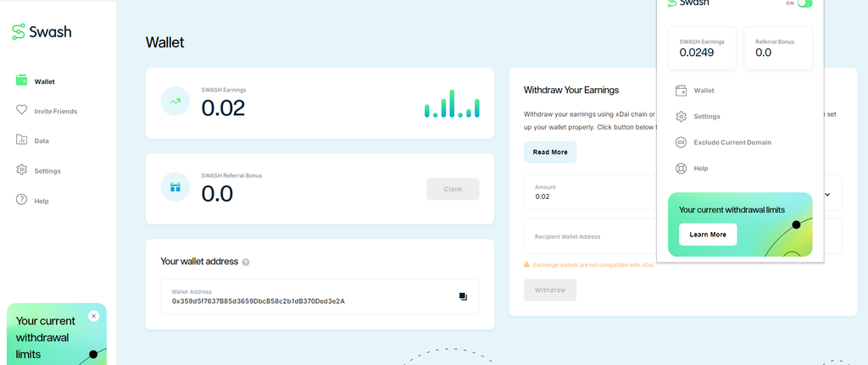
Task: Go to Data section in sidebar
Action: pyautogui.click(x=42, y=141)
